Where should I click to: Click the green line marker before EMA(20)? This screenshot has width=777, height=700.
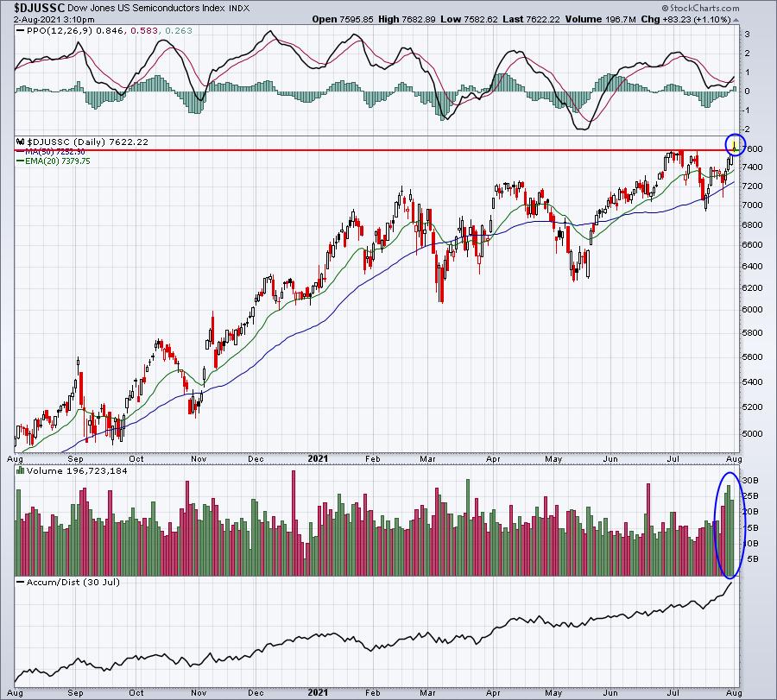pos(21,161)
